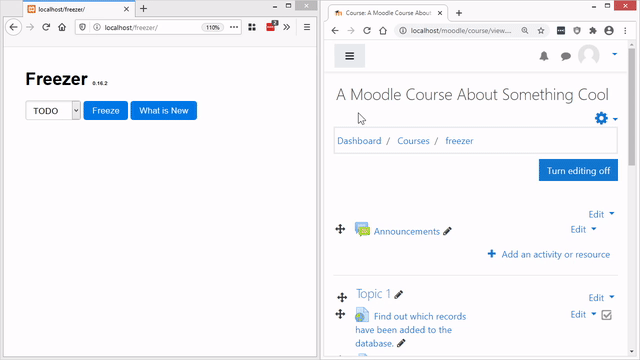Edit the Topic 1 title pencil icon
The image size is (640, 360).
(399, 294)
